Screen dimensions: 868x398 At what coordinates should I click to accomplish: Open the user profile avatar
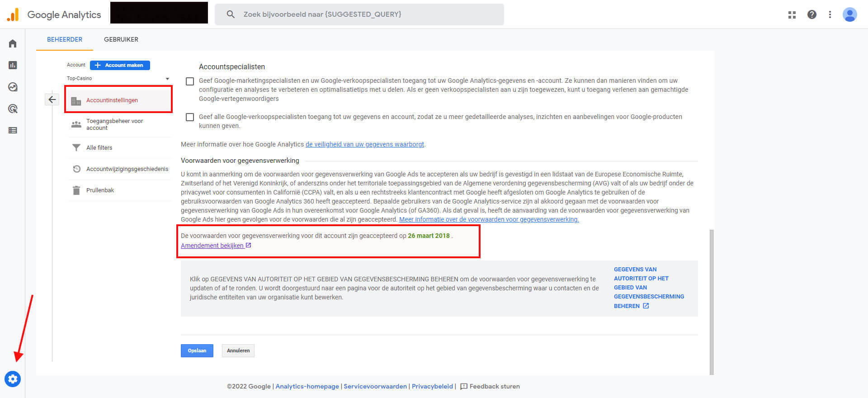pos(850,14)
